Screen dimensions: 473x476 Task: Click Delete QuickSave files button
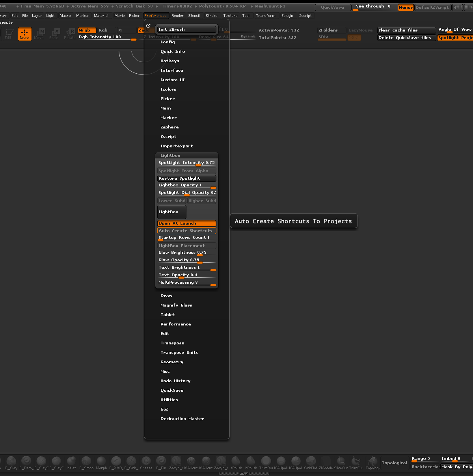pyautogui.click(x=407, y=38)
